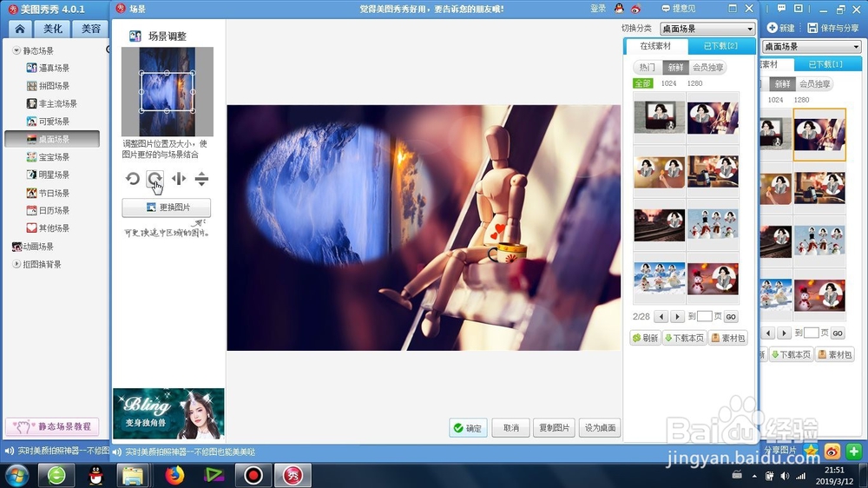868x488 pixels.
Task: Open 动画场景 category
Action: pyautogui.click(x=33, y=247)
